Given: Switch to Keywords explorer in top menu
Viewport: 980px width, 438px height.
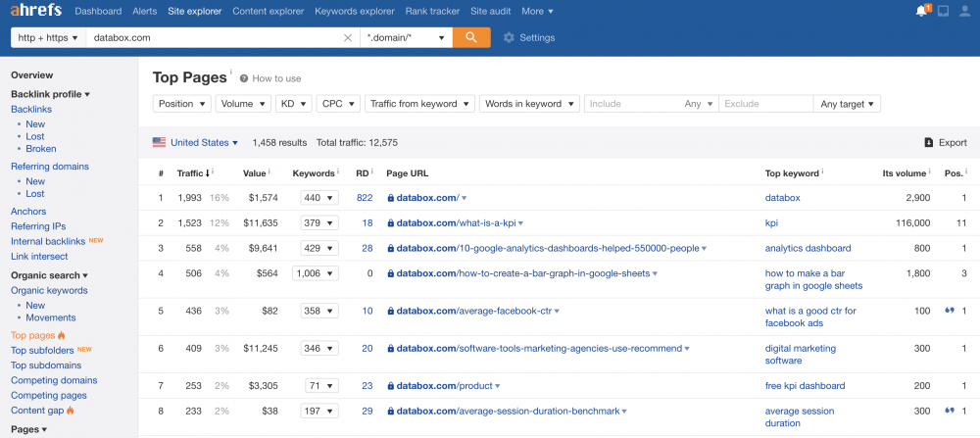Looking at the screenshot, I should [356, 12].
